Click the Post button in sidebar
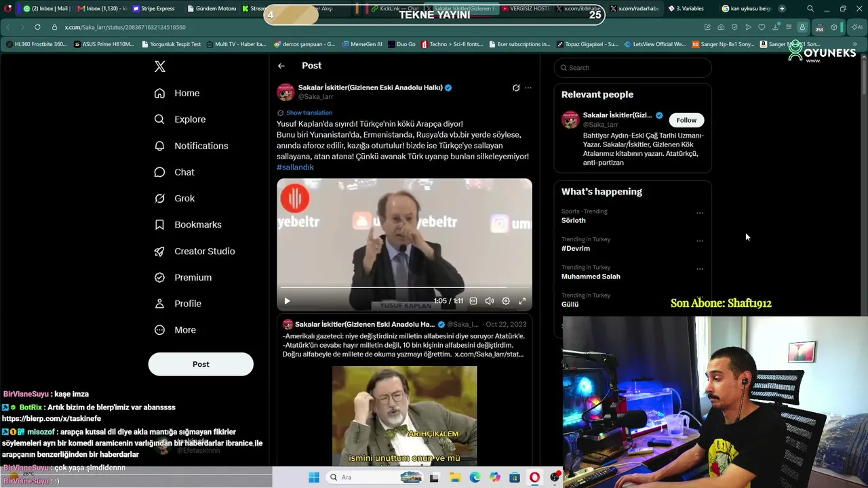Screen dimensions: 868x488 (201, 365)
